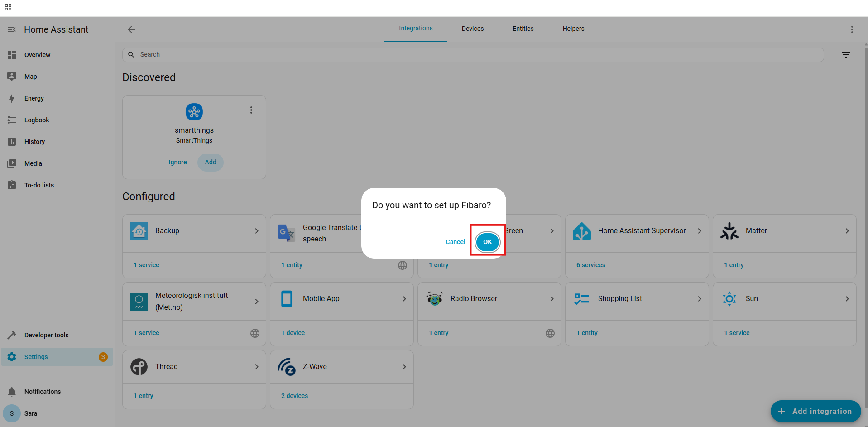Open the Map icon in sidebar
Image resolution: width=868 pixels, height=427 pixels.
pyautogui.click(x=12, y=77)
